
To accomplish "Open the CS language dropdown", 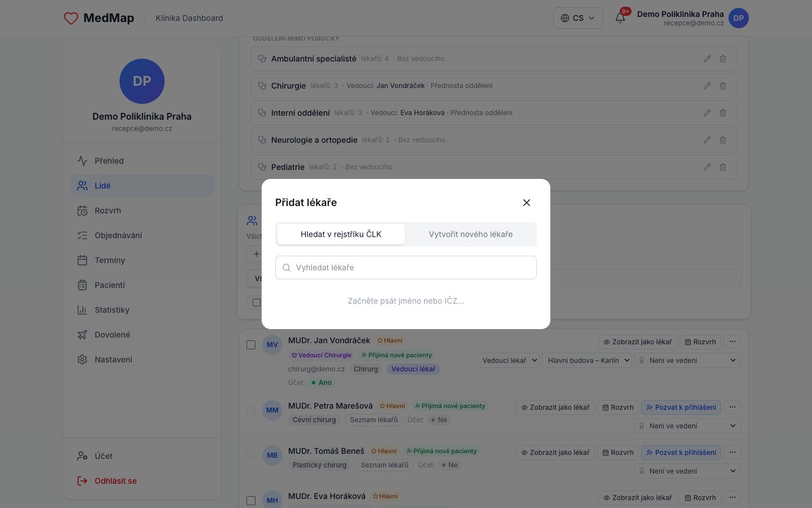I will [578, 18].
